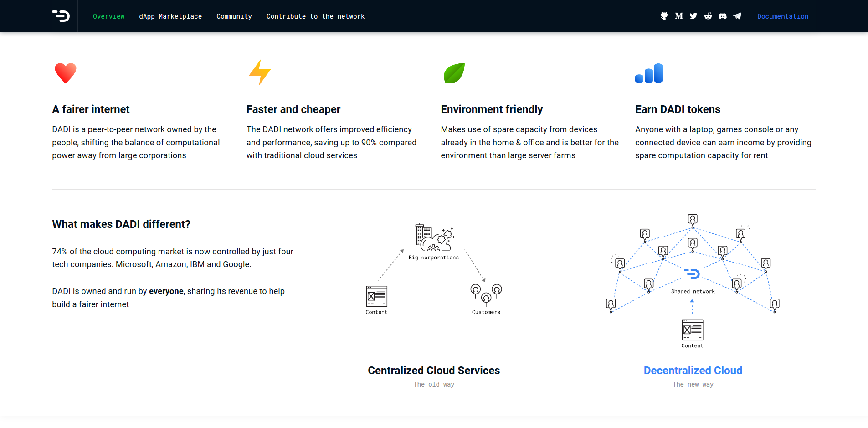Click the bold word 'everyone'
The height and width of the screenshot is (428, 868).
[x=166, y=291]
